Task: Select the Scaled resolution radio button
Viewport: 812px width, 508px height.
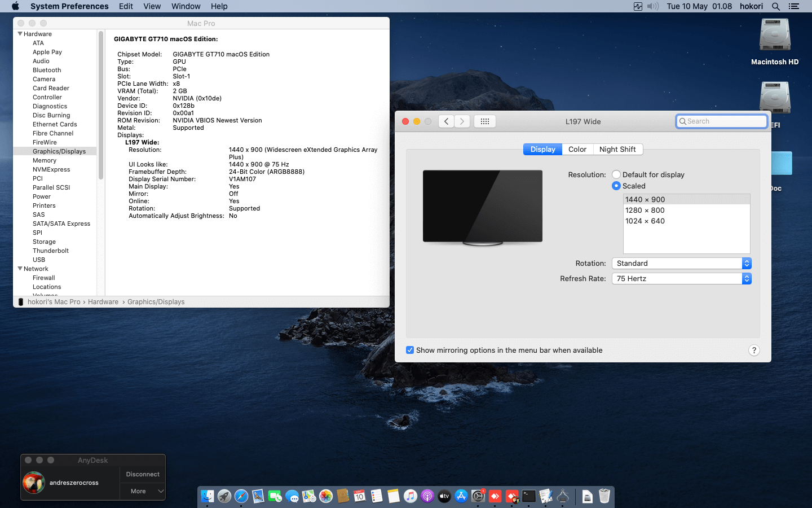Action: (616, 186)
